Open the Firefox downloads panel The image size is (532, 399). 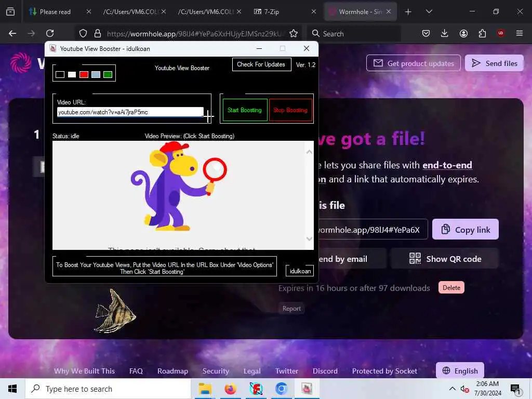445,33
